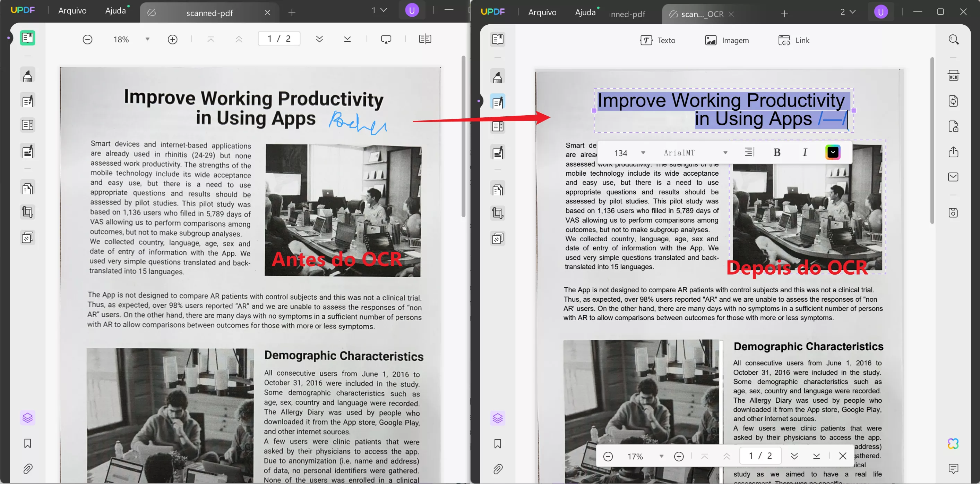The width and height of the screenshot is (980, 484).
Task: Click the OCR icon in right sidebar
Action: [953, 75]
